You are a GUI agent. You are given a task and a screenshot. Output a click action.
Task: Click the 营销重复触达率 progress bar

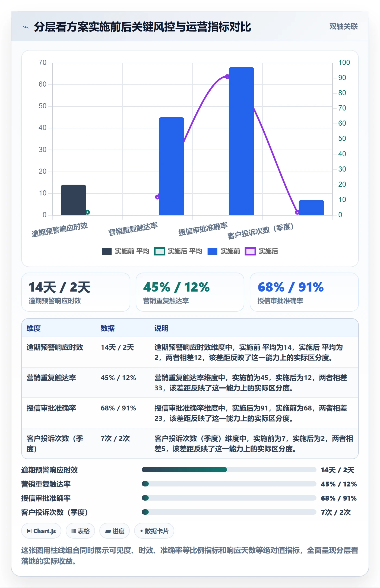(229, 484)
